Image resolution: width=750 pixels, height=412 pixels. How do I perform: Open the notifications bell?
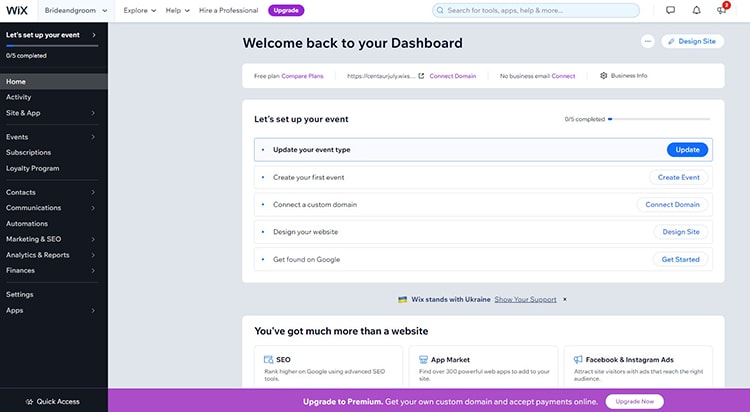pyautogui.click(x=696, y=10)
